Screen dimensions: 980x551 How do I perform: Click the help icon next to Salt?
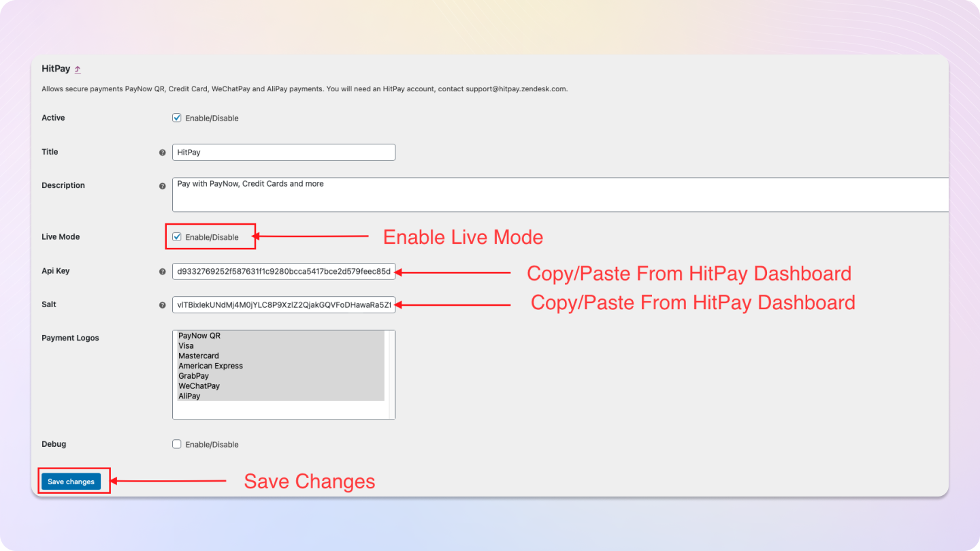pos(162,305)
